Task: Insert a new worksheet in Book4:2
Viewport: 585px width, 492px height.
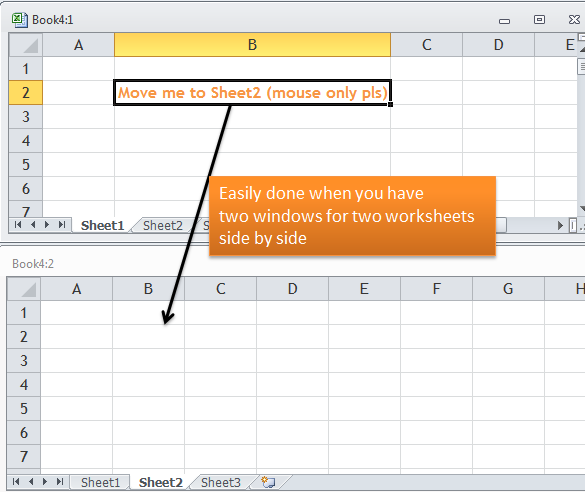Action: click(268, 482)
